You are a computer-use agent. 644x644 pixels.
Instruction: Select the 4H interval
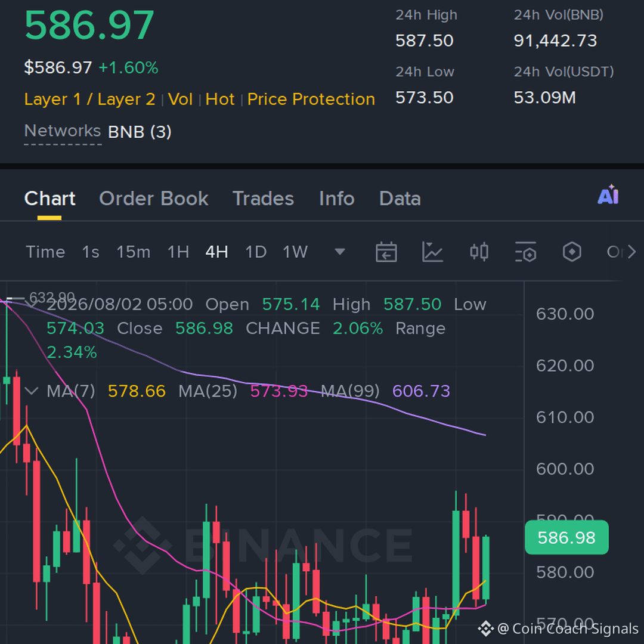[x=217, y=252]
